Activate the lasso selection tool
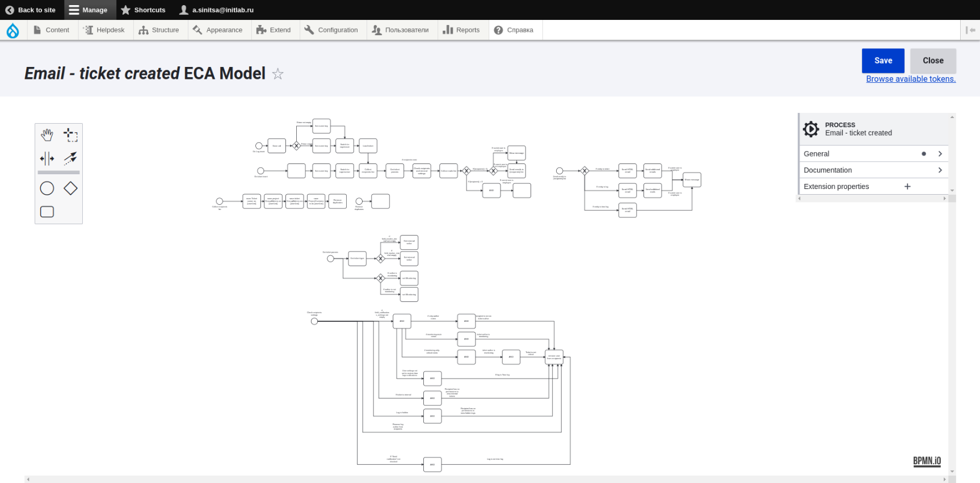 (70, 135)
